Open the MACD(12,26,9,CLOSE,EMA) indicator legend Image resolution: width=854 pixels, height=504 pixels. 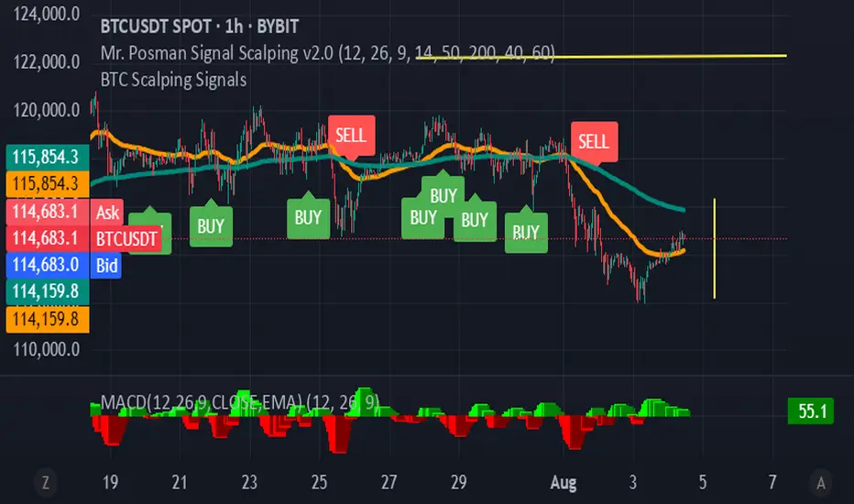coord(240,402)
